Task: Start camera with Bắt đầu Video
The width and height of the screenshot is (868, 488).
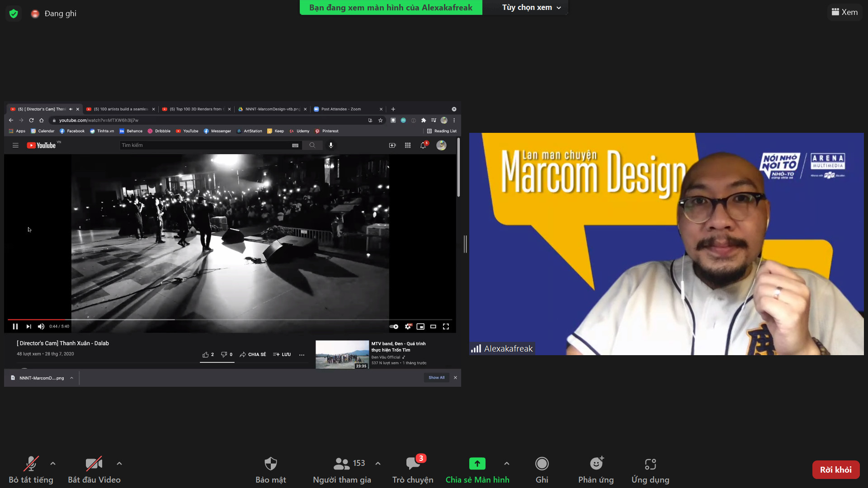Action: click(94, 470)
